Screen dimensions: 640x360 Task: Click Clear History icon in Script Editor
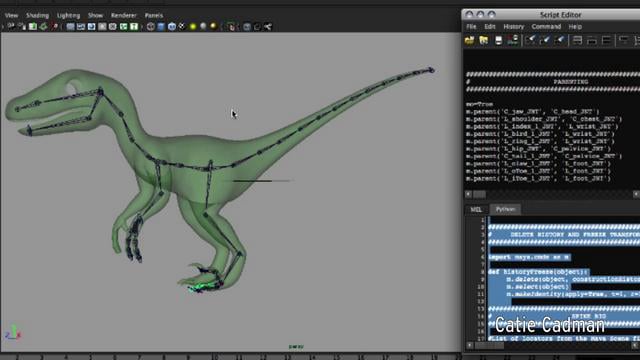(530, 40)
